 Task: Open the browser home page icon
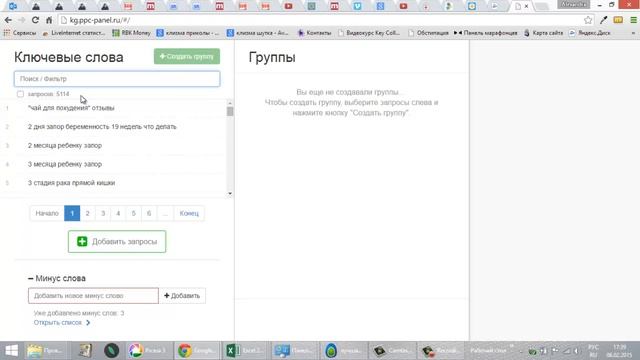(49, 20)
